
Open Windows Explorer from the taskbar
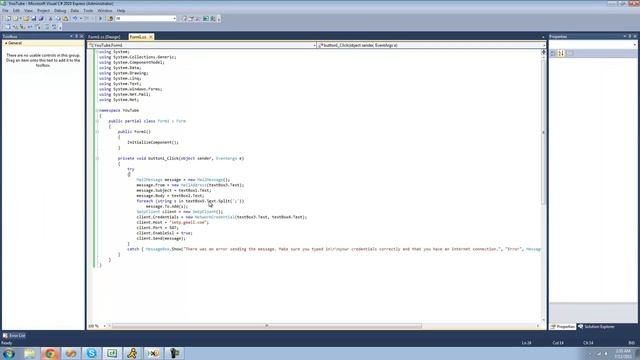[29, 353]
